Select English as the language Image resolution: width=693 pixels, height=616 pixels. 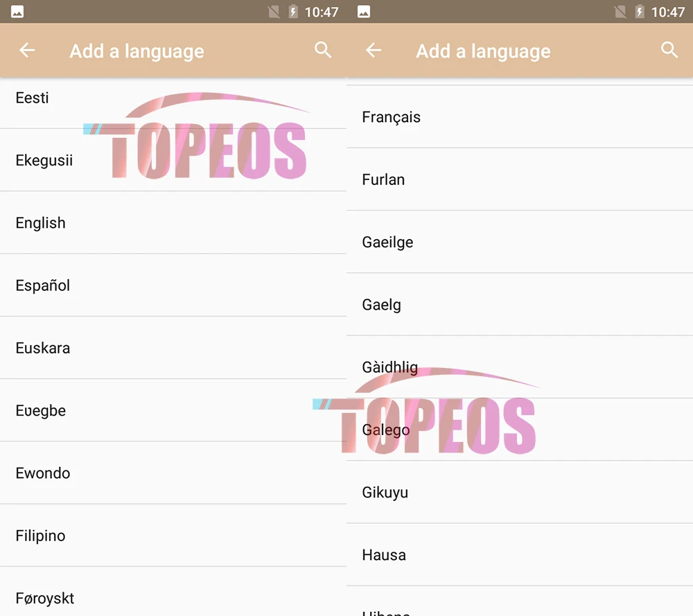(x=173, y=222)
